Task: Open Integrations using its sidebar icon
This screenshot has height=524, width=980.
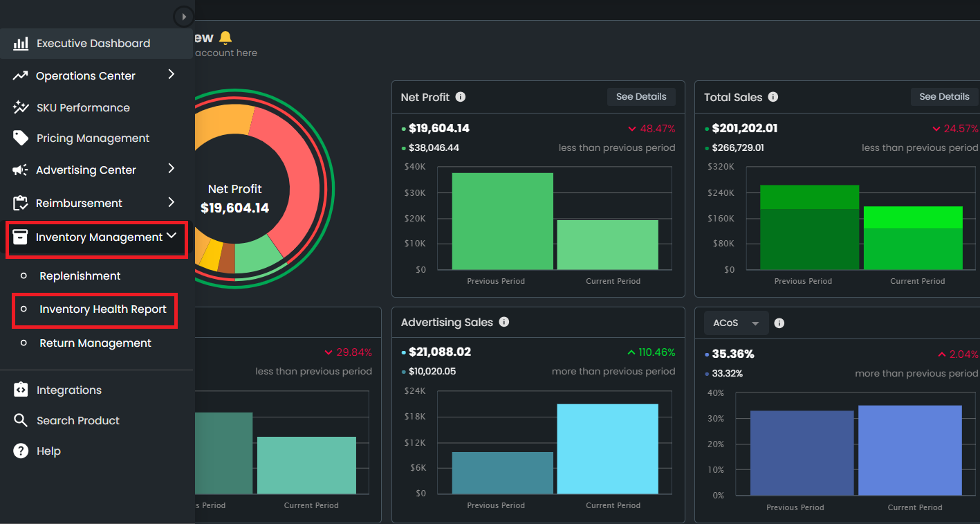Action: (x=20, y=390)
